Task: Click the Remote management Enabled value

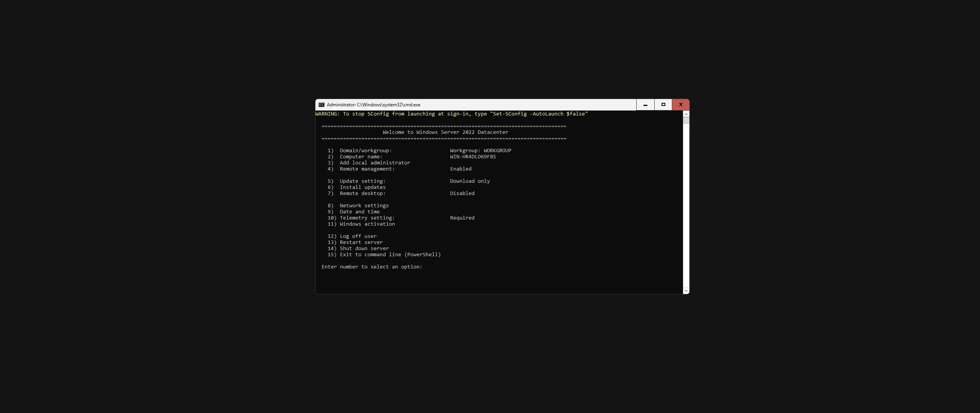Action: (x=461, y=169)
